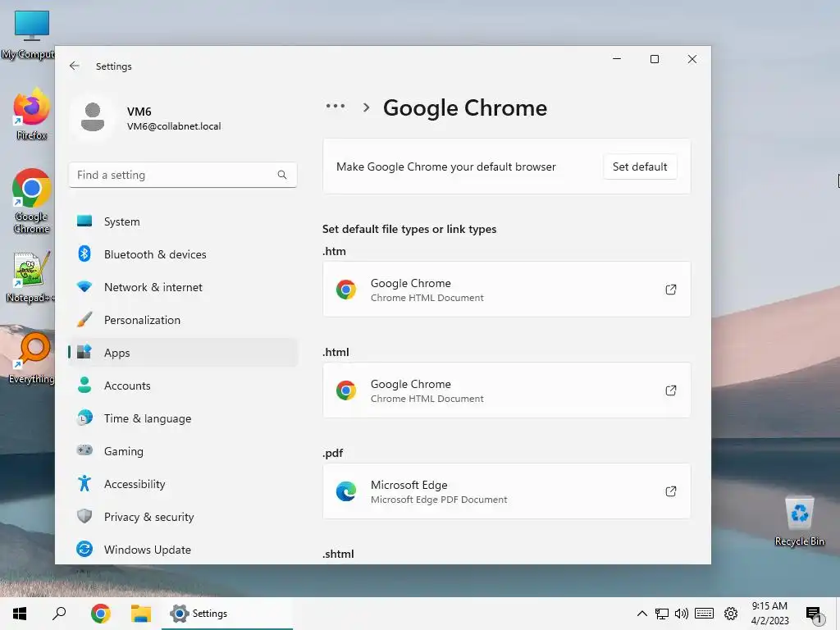This screenshot has height=630, width=840.
Task: Change .pdf default Microsoft Edge card
Action: point(506,491)
